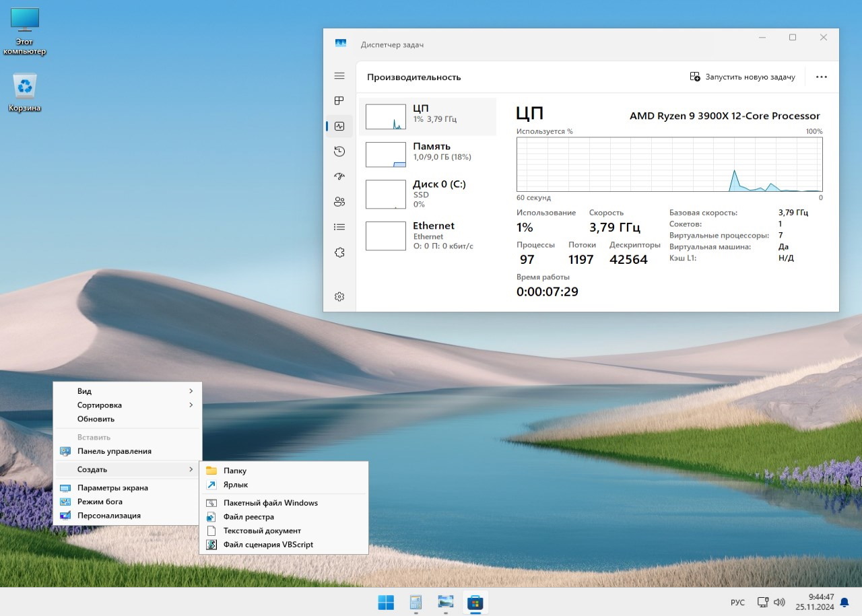The height and width of the screenshot is (616, 862).
Task: Select the Память performance graph item
Action: click(427, 154)
